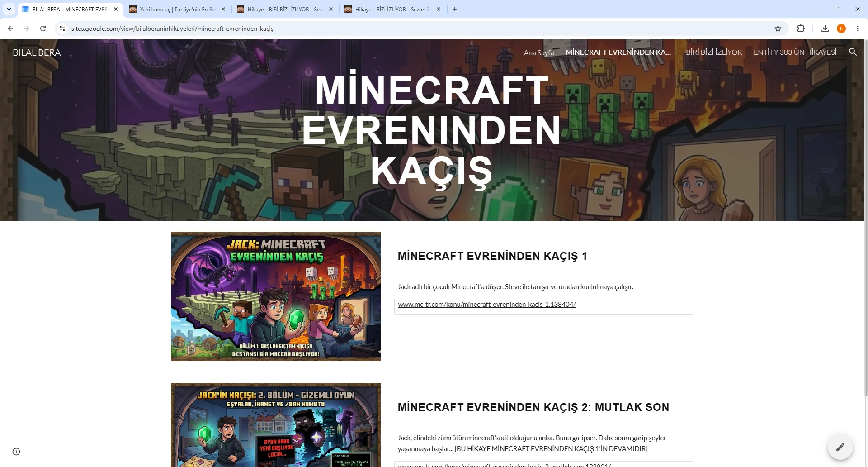The image size is (868, 467).
Task: Click the 'Jack, elindeki zümrütün' description text
Action: 532,443
